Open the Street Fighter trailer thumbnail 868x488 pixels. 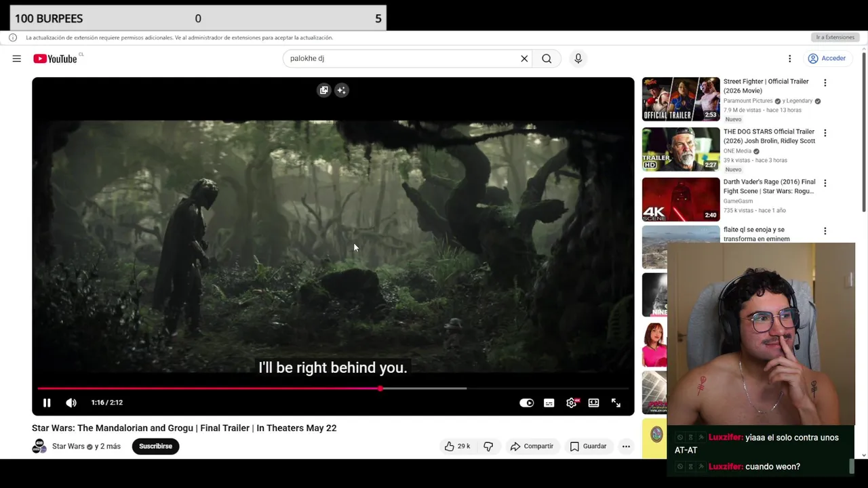click(681, 99)
